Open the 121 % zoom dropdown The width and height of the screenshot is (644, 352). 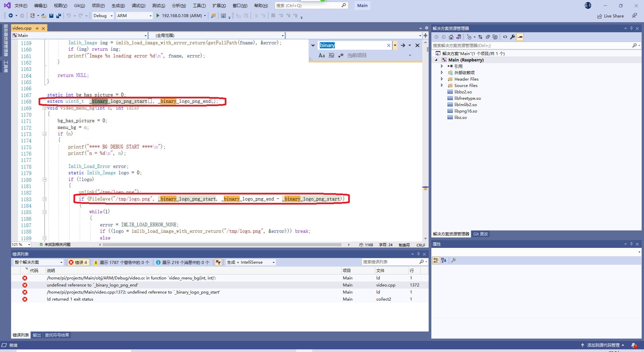coord(21,245)
